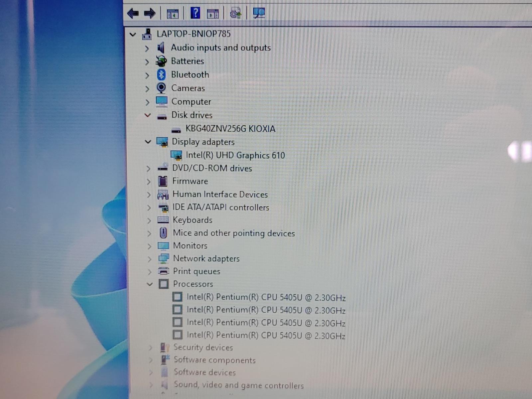Click the Network adapters icon

pyautogui.click(x=164, y=259)
